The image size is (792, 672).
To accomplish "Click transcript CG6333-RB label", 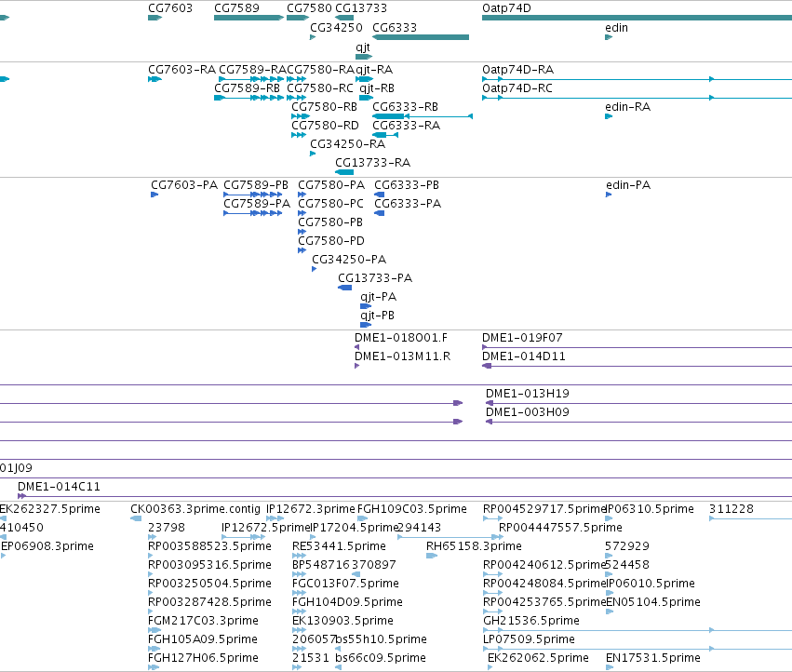I will (406, 107).
